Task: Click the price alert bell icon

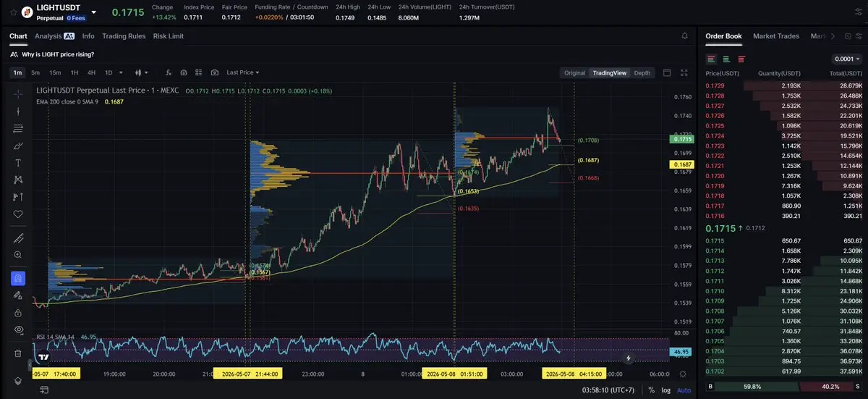Action: coord(685,35)
